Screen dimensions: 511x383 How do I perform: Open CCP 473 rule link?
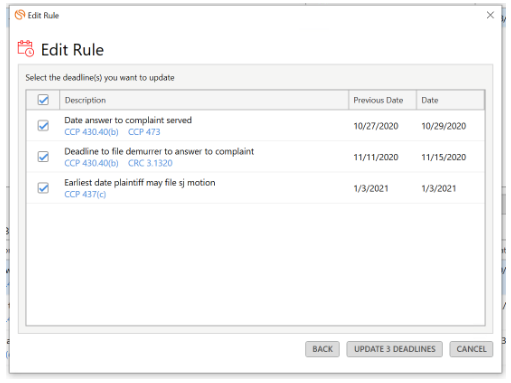coord(144,132)
